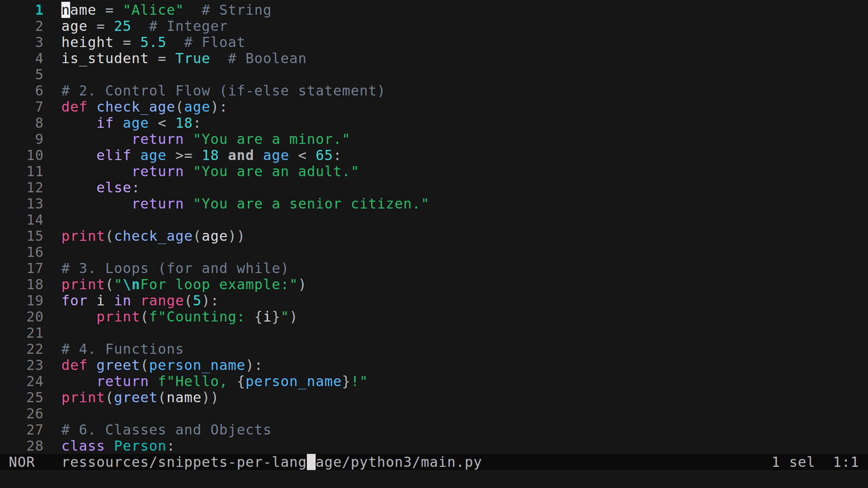Place cursor on the check_age function name
The height and width of the screenshot is (488, 868).
click(136, 107)
